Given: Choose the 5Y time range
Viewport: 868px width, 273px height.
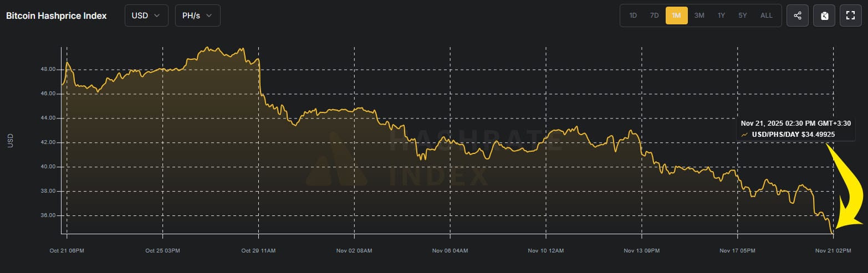Looking at the screenshot, I should pos(743,16).
